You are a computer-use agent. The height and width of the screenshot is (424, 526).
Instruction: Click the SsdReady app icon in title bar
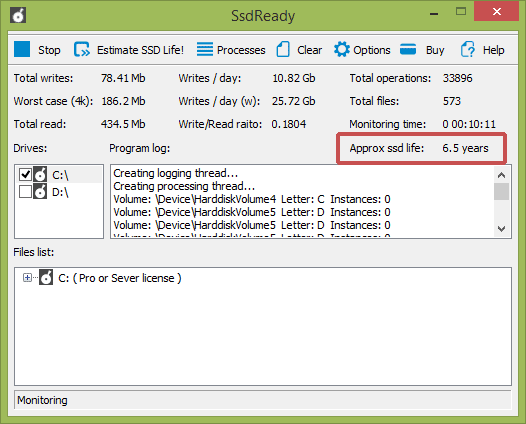[18, 15]
